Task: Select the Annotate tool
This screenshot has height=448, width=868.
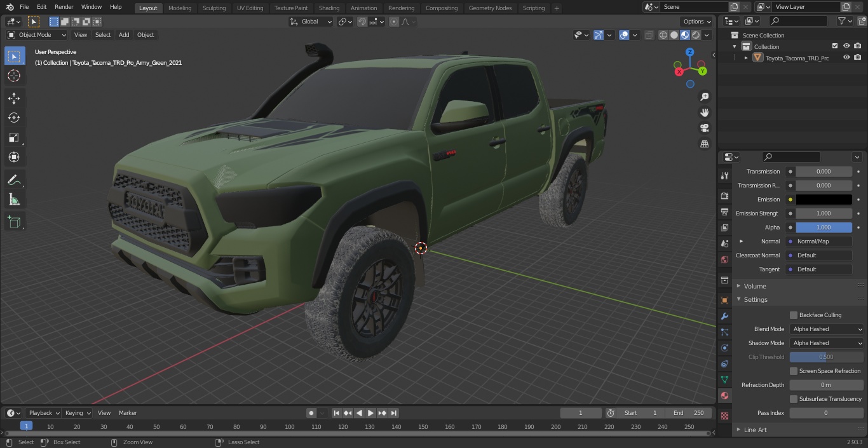Action: point(14,180)
